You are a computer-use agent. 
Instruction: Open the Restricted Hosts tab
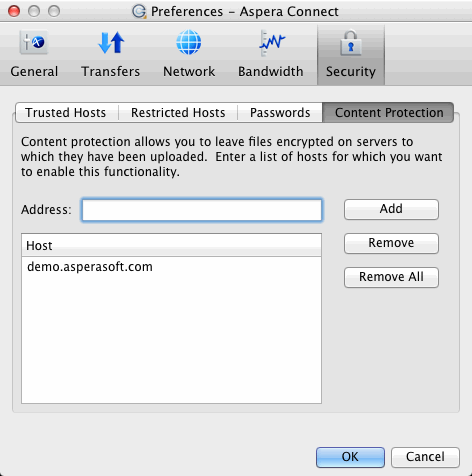click(x=178, y=113)
